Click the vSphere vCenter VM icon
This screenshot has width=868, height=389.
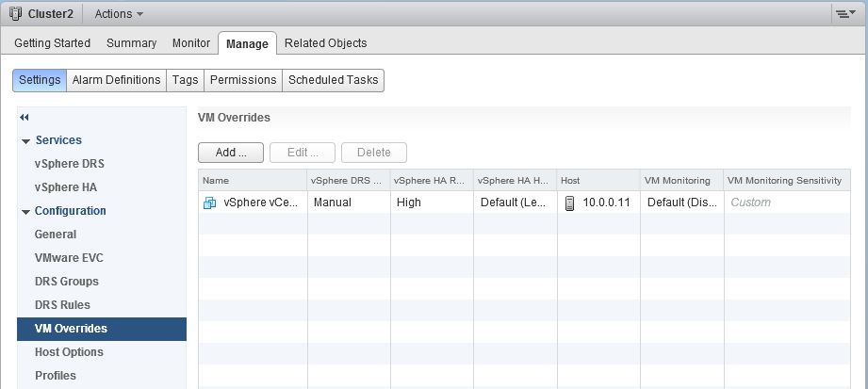click(x=210, y=203)
